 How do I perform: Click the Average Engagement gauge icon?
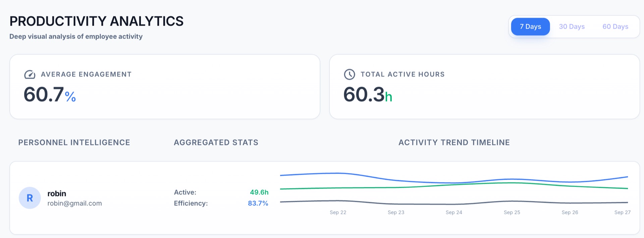point(30,74)
